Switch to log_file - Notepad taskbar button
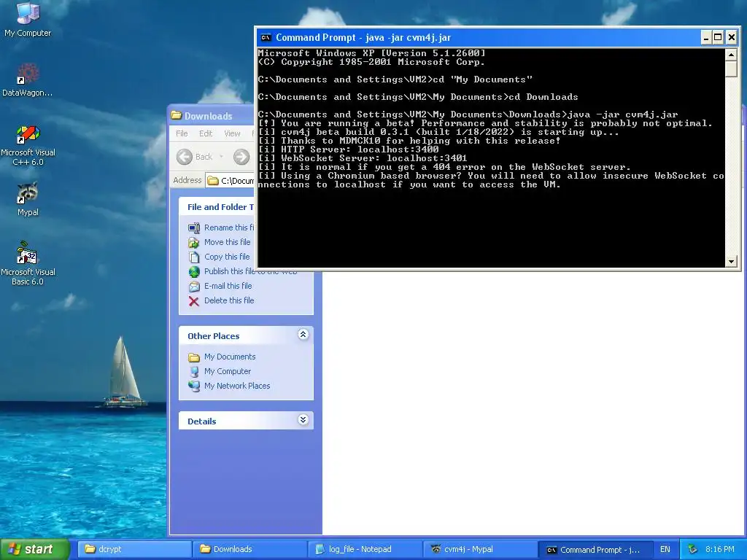Screen dimensions: 747x560 coord(365,549)
